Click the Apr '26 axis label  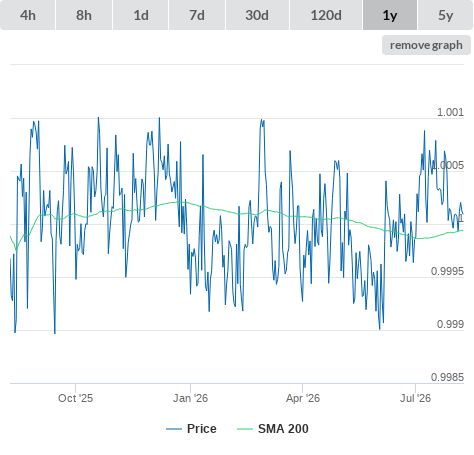click(303, 398)
